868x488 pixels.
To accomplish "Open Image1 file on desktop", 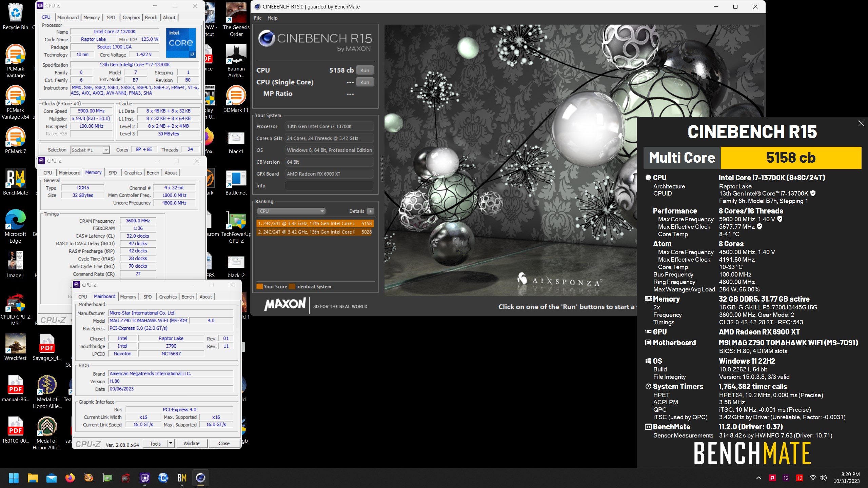I will click(15, 264).
